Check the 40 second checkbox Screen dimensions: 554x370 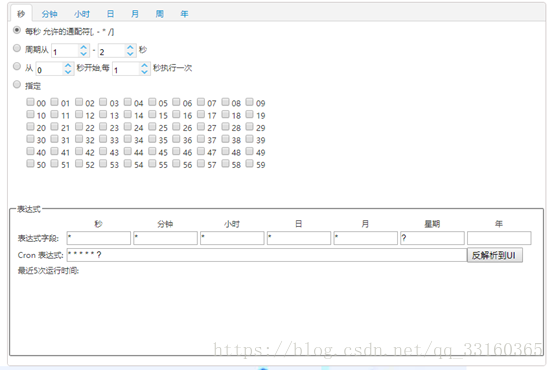(30, 151)
